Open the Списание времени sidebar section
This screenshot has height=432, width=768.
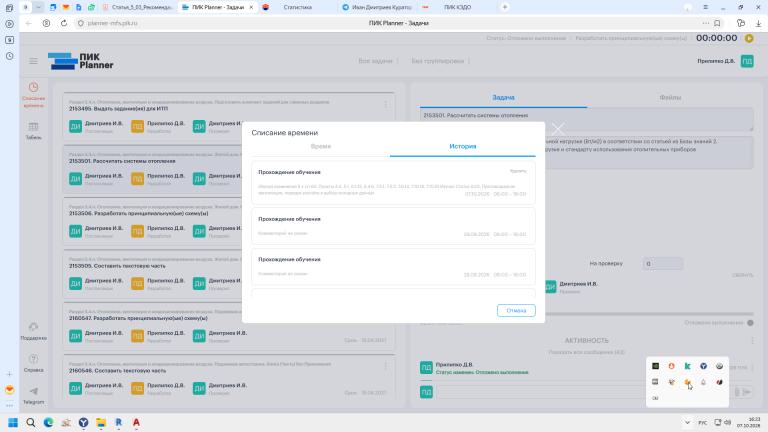coord(33,95)
